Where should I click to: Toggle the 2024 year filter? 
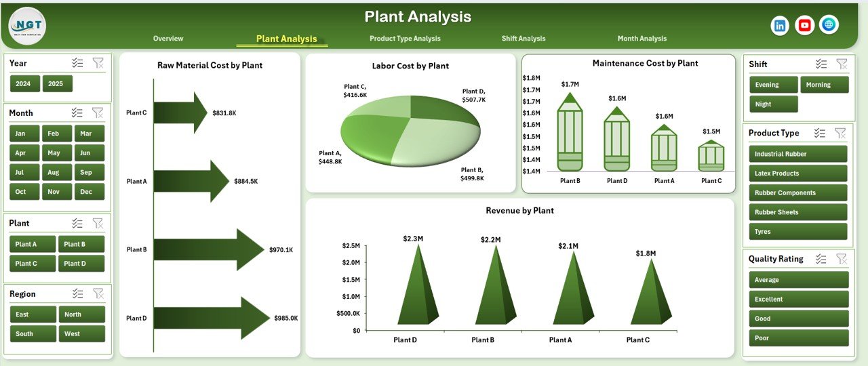point(24,84)
